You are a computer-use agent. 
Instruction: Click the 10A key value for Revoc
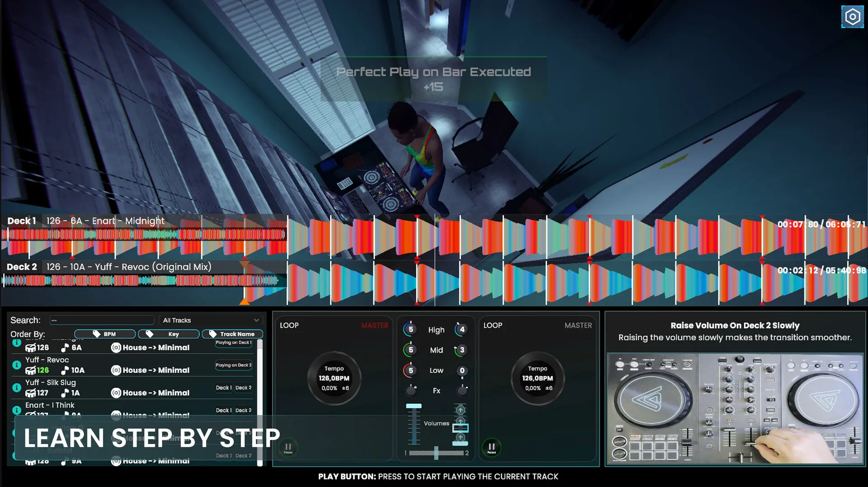pos(78,370)
